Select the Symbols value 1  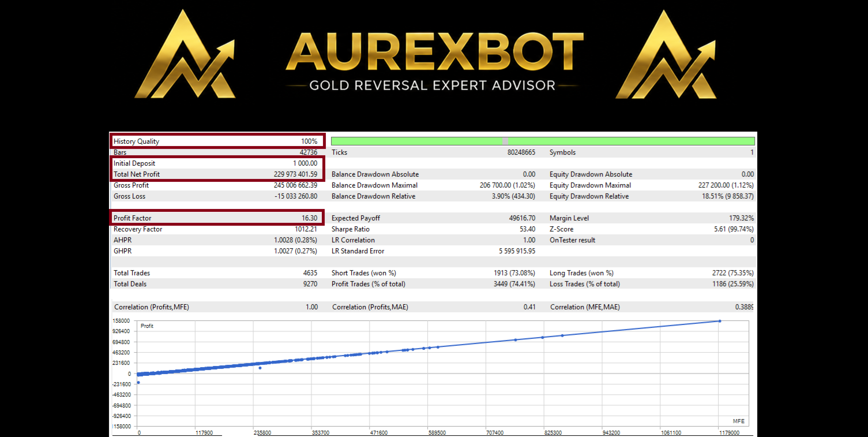752,152
